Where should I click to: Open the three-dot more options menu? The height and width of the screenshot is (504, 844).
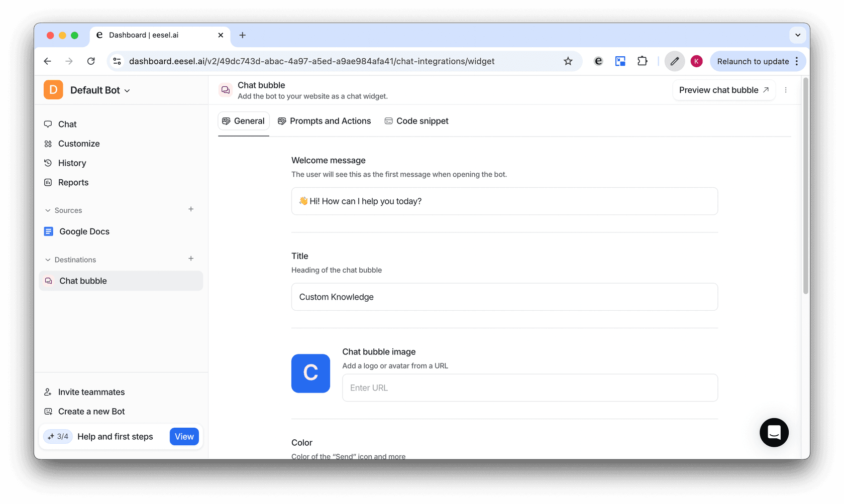click(x=786, y=90)
